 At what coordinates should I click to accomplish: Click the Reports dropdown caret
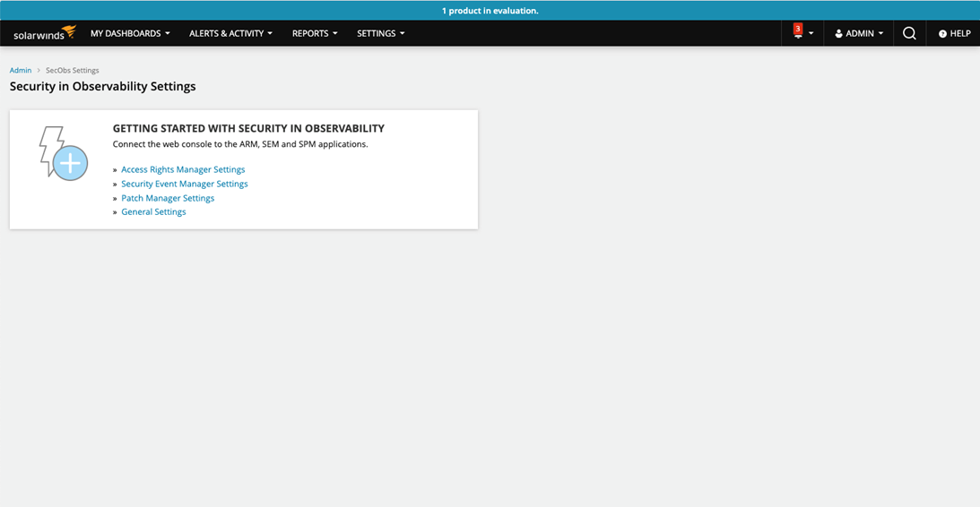335,33
